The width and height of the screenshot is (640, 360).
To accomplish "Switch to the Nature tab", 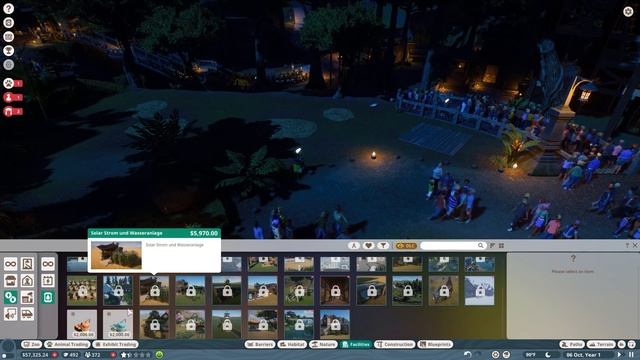I will [323, 344].
